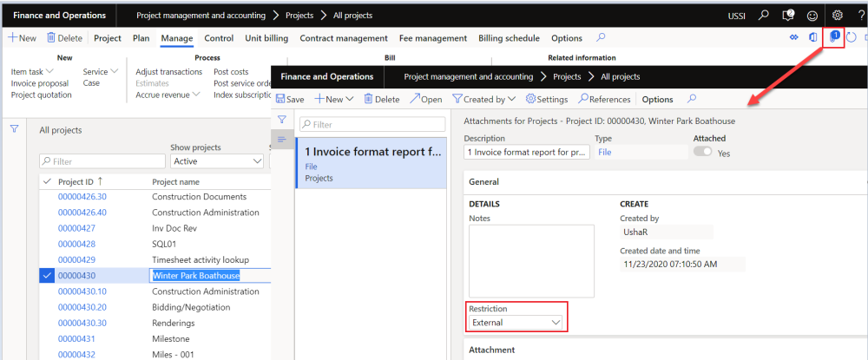Click the select-all checkmark in grid header

click(47, 181)
